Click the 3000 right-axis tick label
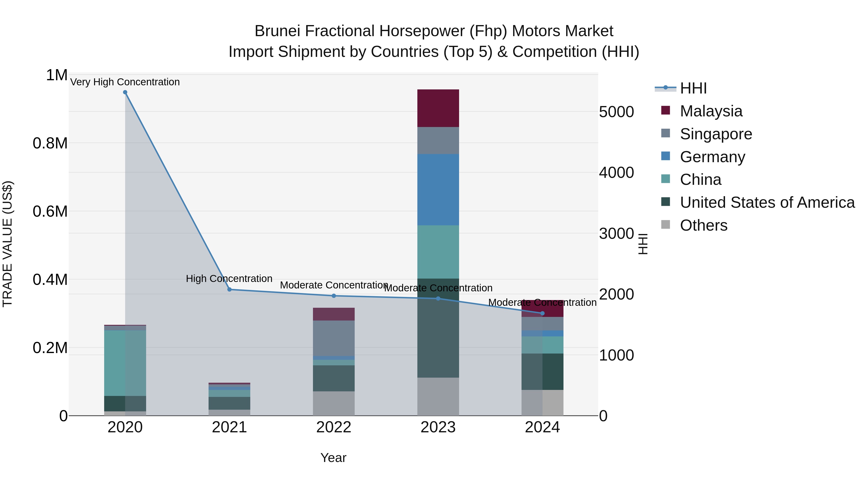This screenshot has width=868, height=488. (616, 233)
